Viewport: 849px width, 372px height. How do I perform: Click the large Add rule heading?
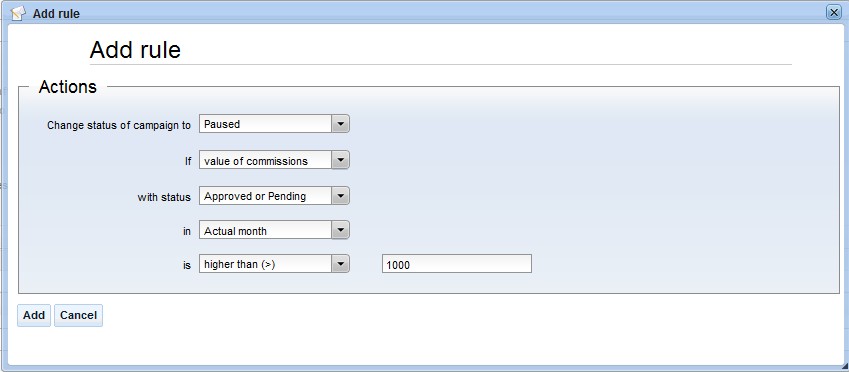pyautogui.click(x=135, y=50)
